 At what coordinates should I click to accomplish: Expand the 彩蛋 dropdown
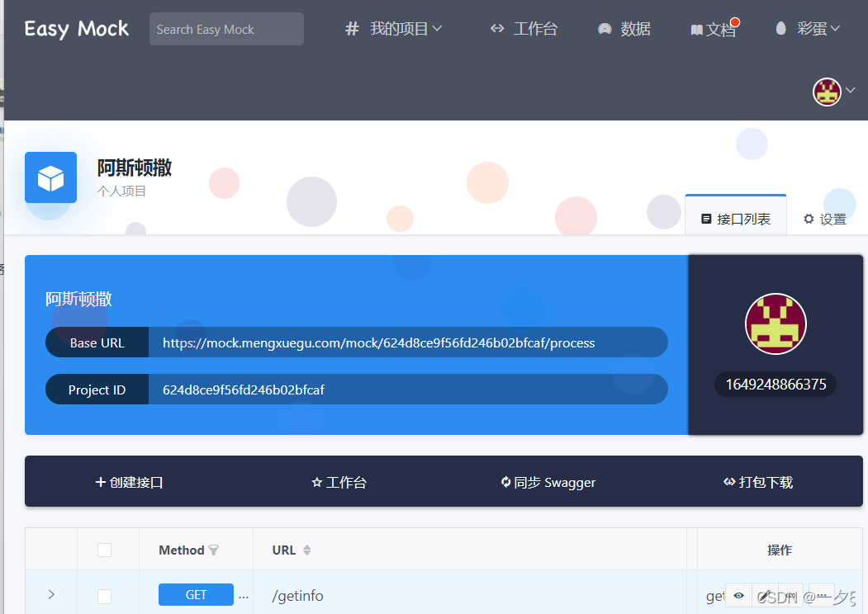(x=808, y=29)
